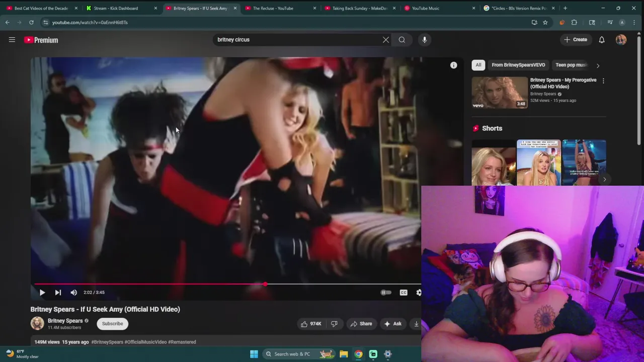Open media controls music icon
The image size is (644, 362).
pos(610,22)
